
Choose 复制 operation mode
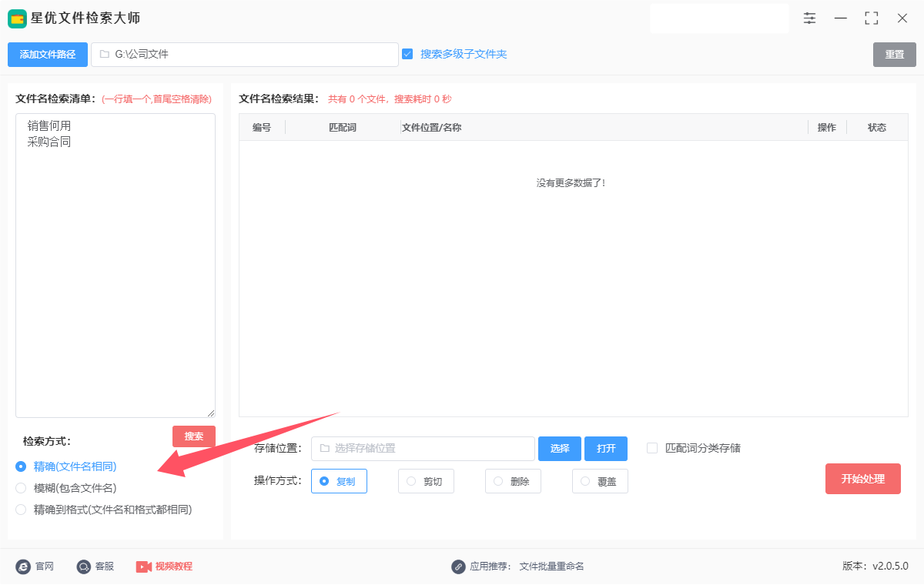point(339,481)
